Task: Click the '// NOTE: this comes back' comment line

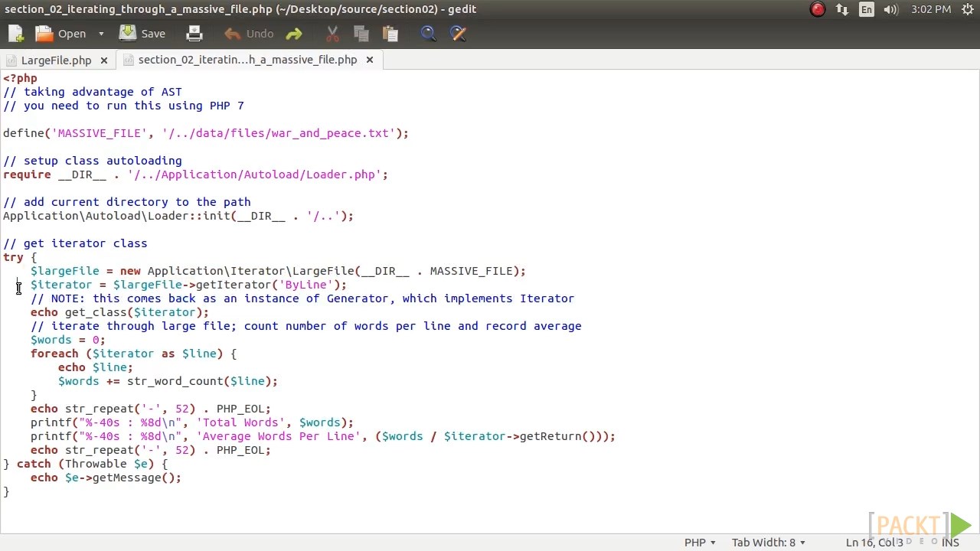Action: click(x=302, y=298)
